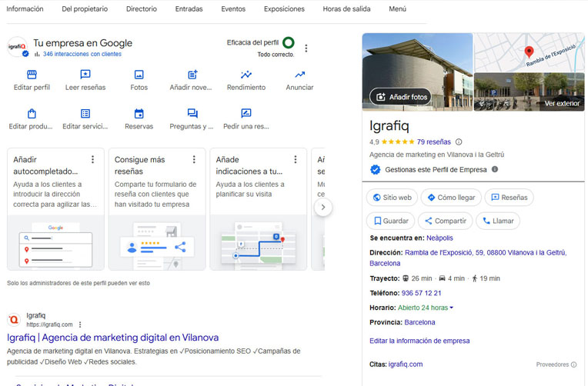The height and width of the screenshot is (386, 588).
Task: Open options menu on Añadir autocompletado card
Action: coord(92,160)
